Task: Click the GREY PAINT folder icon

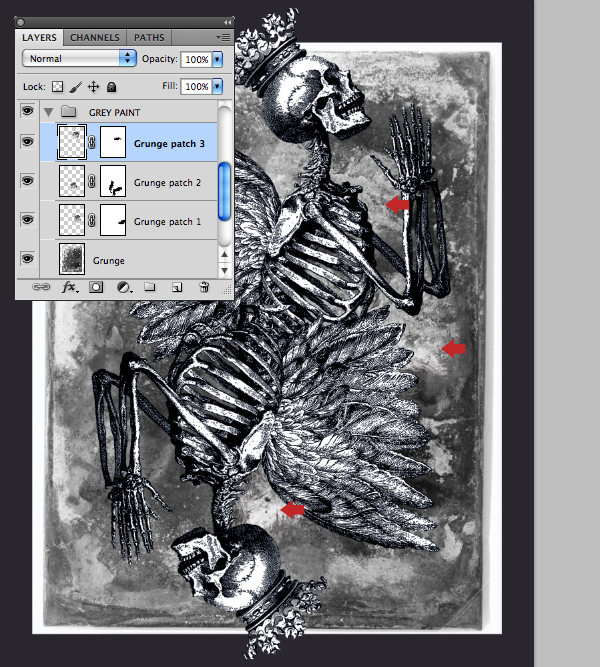Action: click(x=69, y=112)
